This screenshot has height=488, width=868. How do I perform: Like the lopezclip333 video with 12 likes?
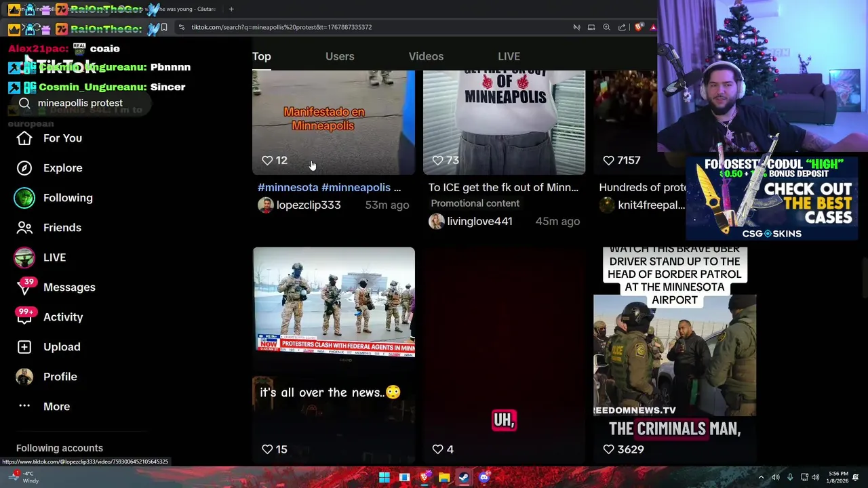click(x=267, y=161)
